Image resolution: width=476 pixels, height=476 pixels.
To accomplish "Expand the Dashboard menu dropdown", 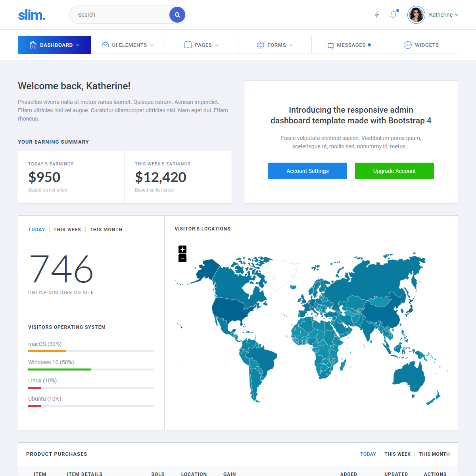I will 78,45.
